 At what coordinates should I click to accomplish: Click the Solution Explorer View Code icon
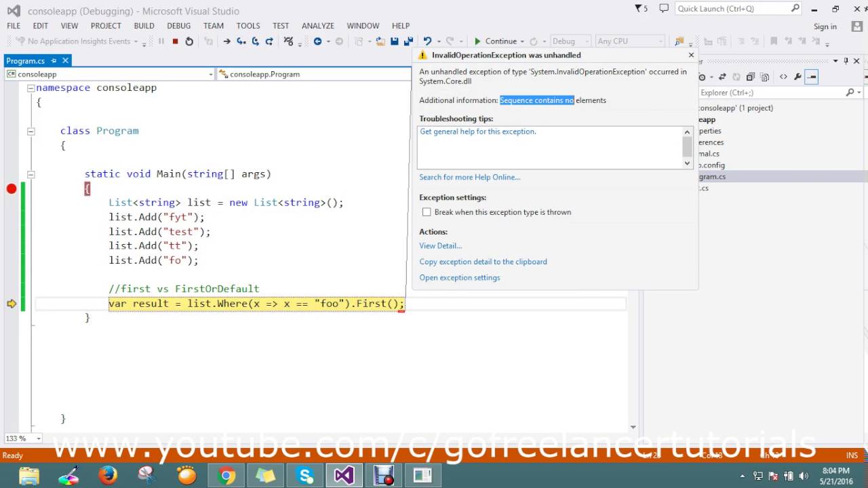783,77
